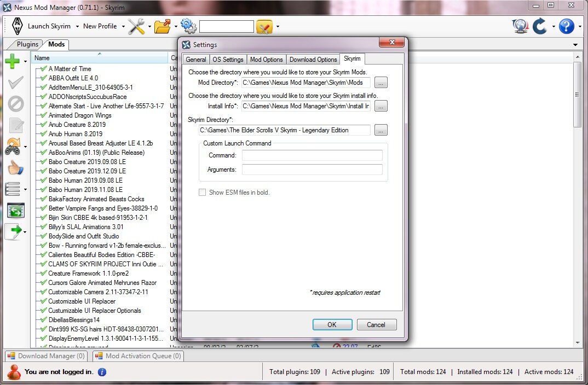Switch to the OS Settings tab
588x385 pixels.
pyautogui.click(x=228, y=60)
